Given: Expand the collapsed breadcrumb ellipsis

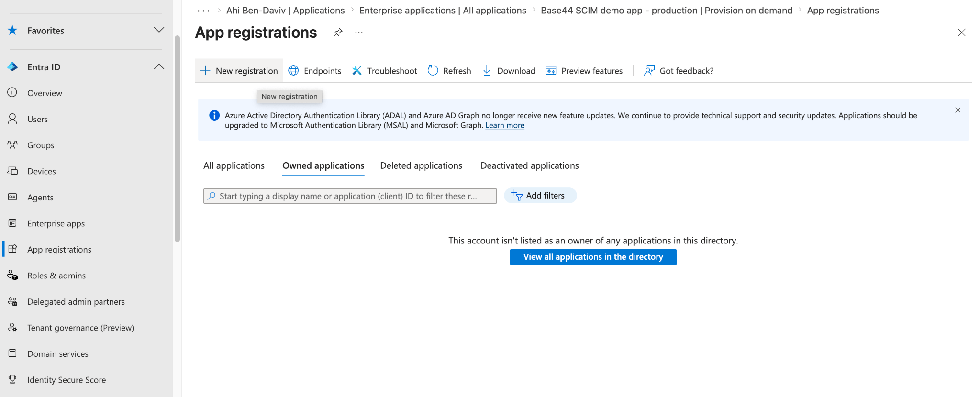Looking at the screenshot, I should pyautogui.click(x=203, y=11).
